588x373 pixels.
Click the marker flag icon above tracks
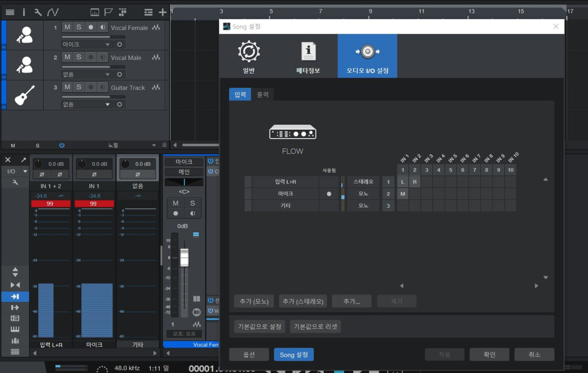[x=109, y=12]
